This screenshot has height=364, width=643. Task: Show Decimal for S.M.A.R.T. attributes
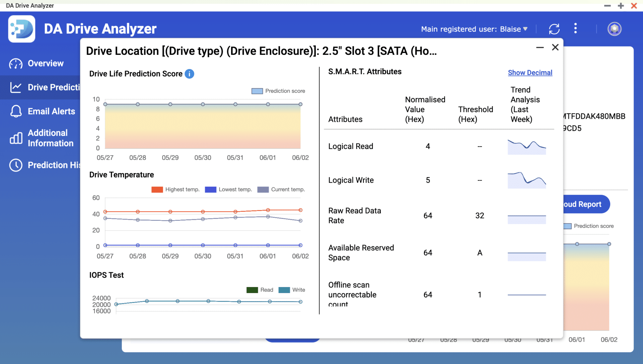(x=530, y=72)
